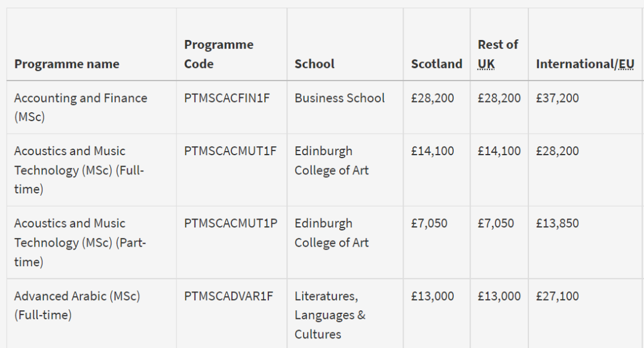Click the £13,850 international fee

pos(557,223)
